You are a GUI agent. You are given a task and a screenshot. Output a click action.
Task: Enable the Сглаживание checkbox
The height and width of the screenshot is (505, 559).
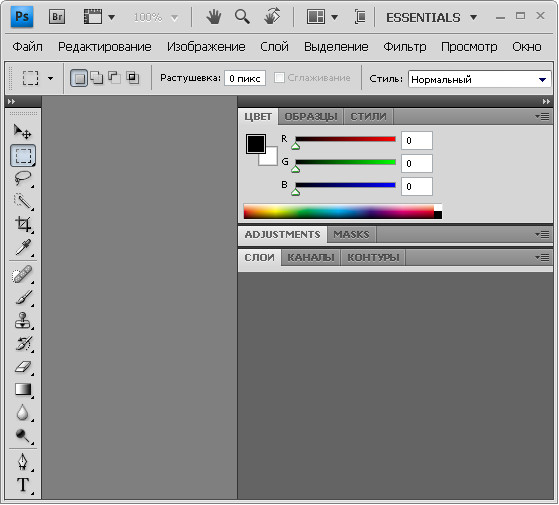point(279,78)
